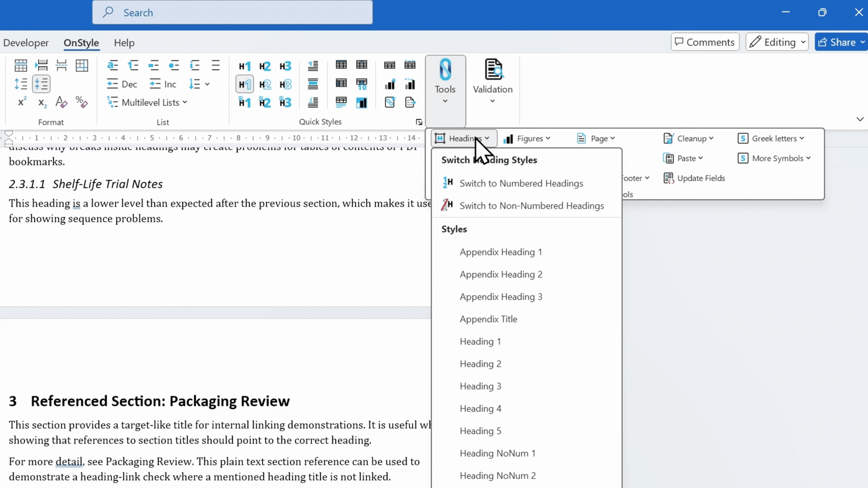Click the chain link quick style icon
The height and width of the screenshot is (488, 868).
(390, 103)
